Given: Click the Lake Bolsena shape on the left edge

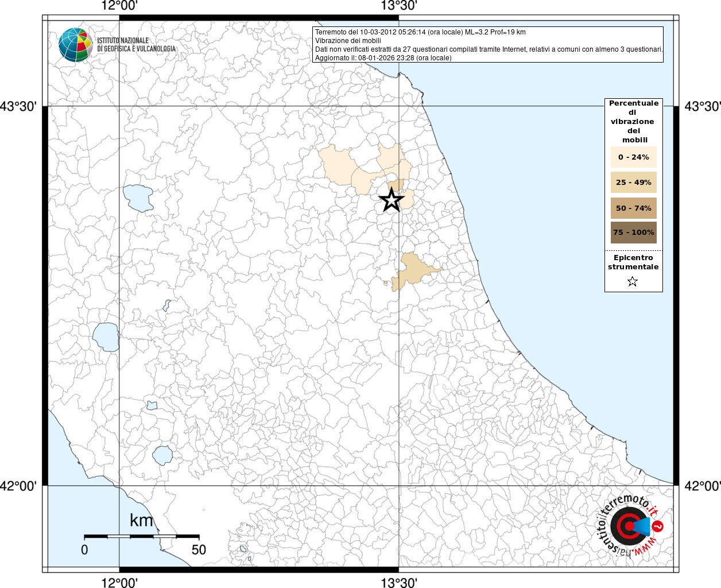Looking at the screenshot, I should point(106,337).
